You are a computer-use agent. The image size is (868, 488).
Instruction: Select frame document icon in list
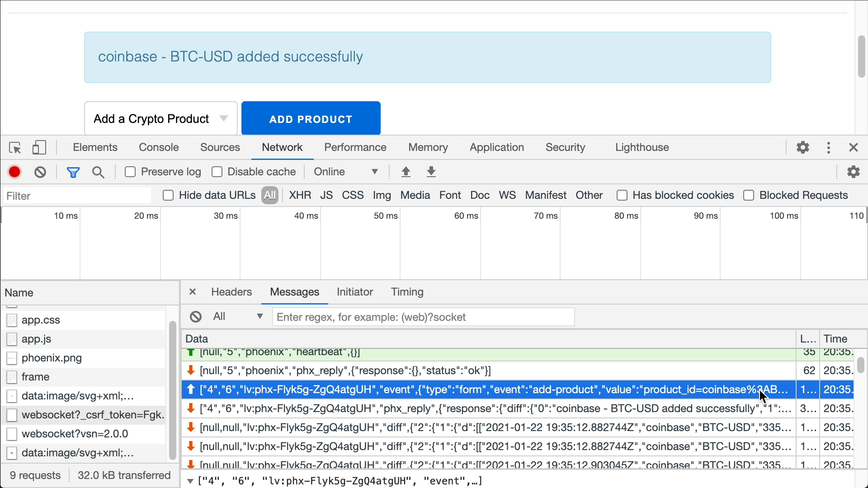[x=12, y=377]
